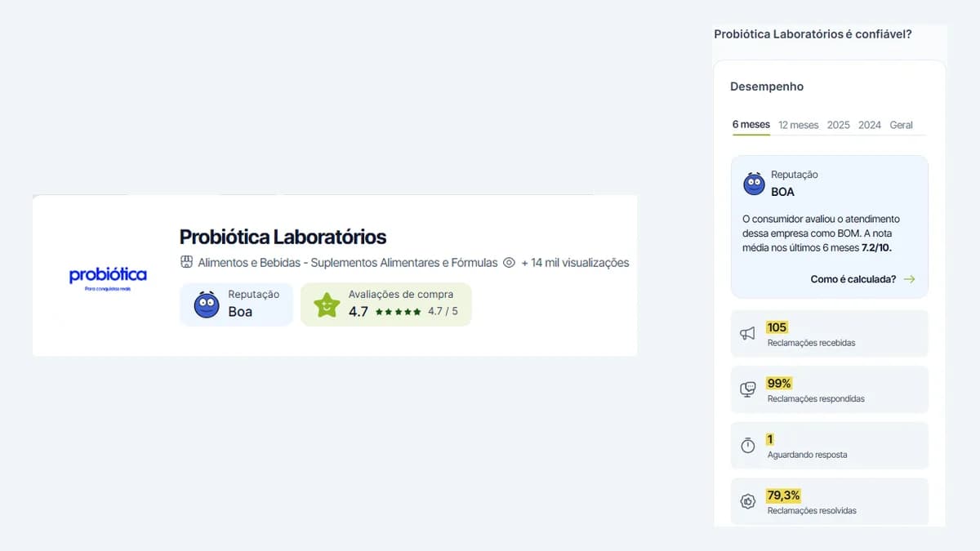Click the eye views icon
This screenshot has height=551, width=980.
(509, 263)
